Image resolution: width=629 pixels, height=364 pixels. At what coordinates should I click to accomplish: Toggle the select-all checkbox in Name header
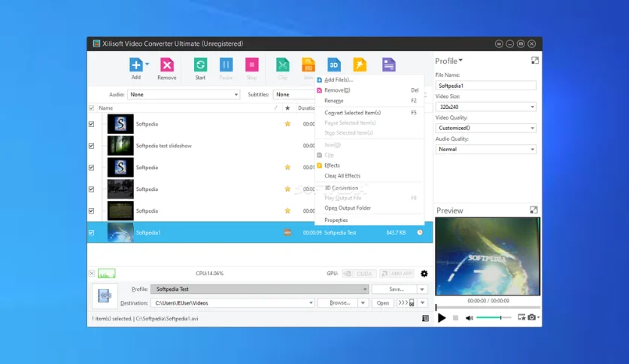pyautogui.click(x=92, y=108)
